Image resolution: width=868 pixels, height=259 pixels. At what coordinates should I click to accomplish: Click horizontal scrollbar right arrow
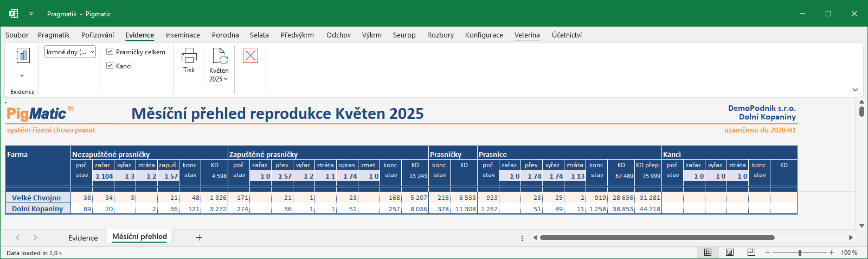(x=851, y=237)
